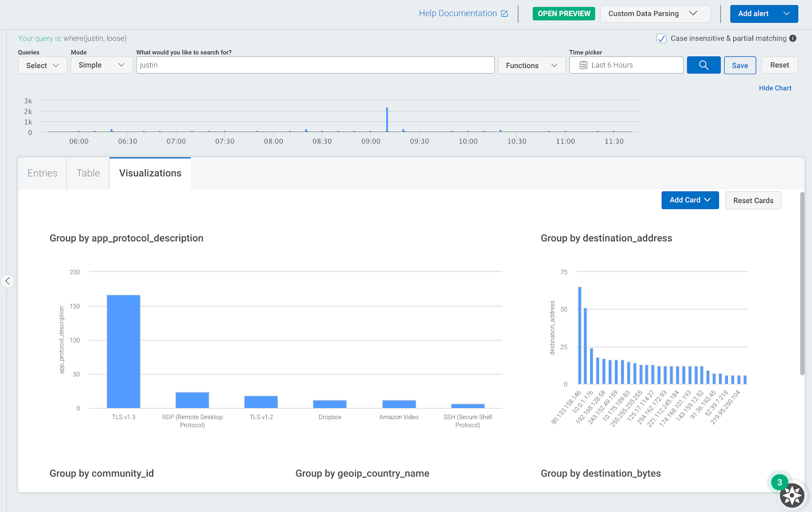Open the help widget with badge 3

pos(791,495)
